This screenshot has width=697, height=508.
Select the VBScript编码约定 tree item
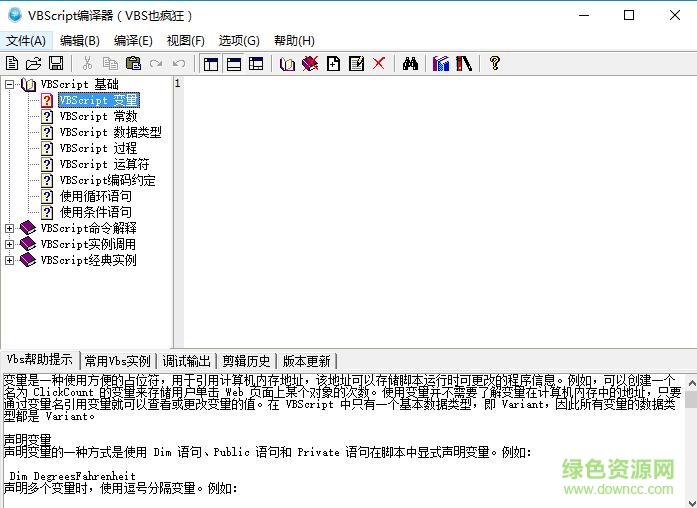108,180
